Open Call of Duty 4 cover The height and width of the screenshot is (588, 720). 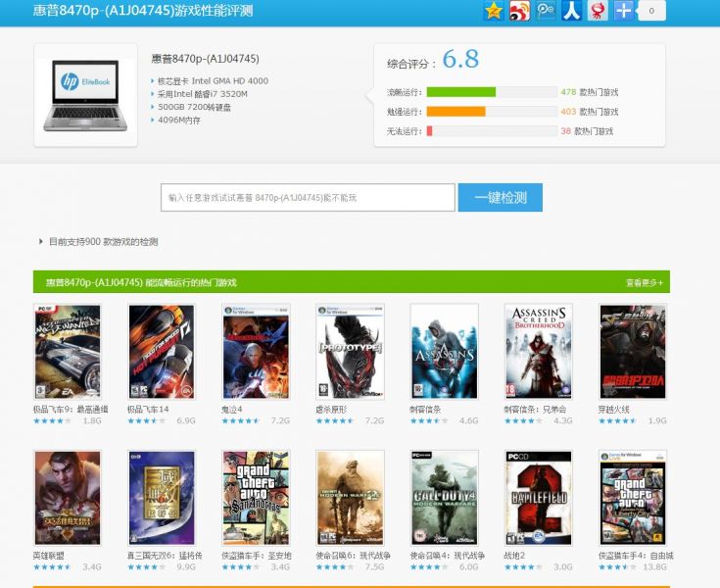pos(444,498)
